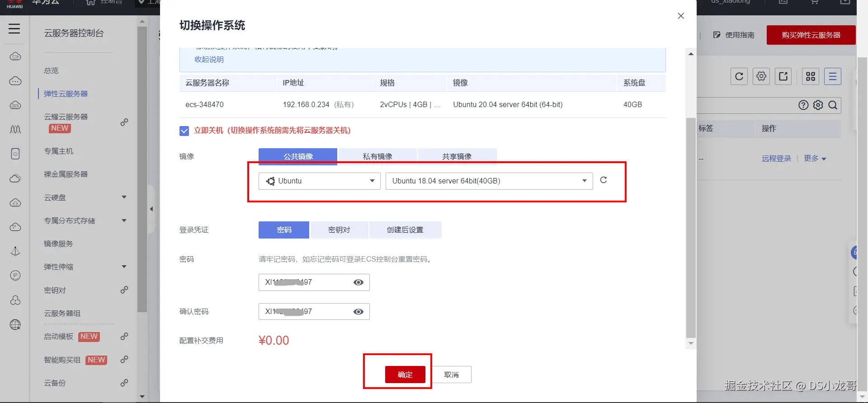Click the server name ecs-348470
This screenshot has height=403, width=868.
pyautogui.click(x=204, y=104)
